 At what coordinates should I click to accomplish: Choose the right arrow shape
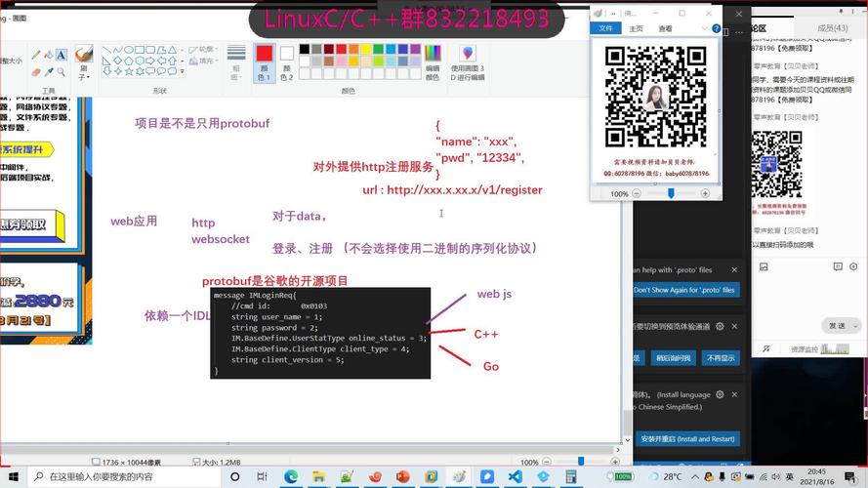click(x=150, y=61)
